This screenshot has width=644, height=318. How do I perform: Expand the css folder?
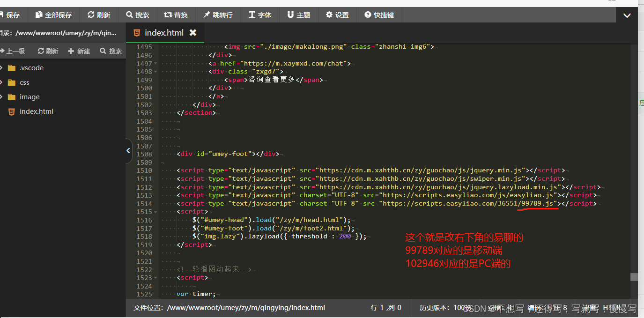pos(1,82)
